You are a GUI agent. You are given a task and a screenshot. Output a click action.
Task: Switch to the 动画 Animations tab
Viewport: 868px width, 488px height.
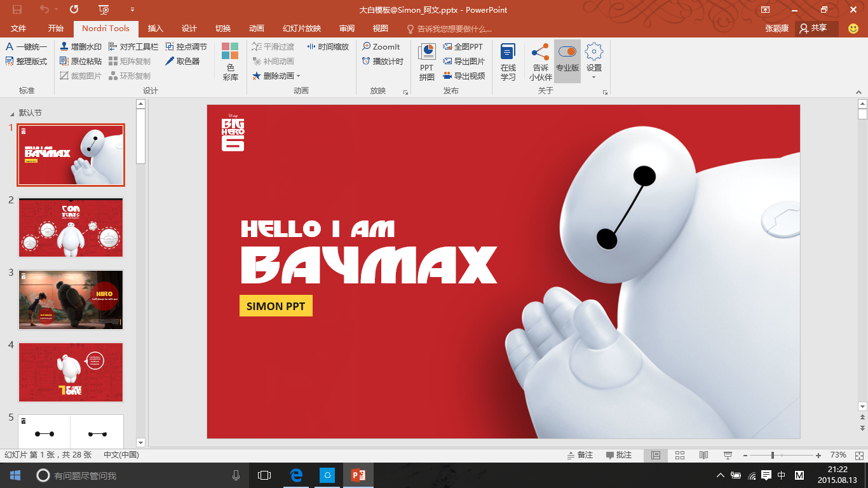pyautogui.click(x=257, y=29)
